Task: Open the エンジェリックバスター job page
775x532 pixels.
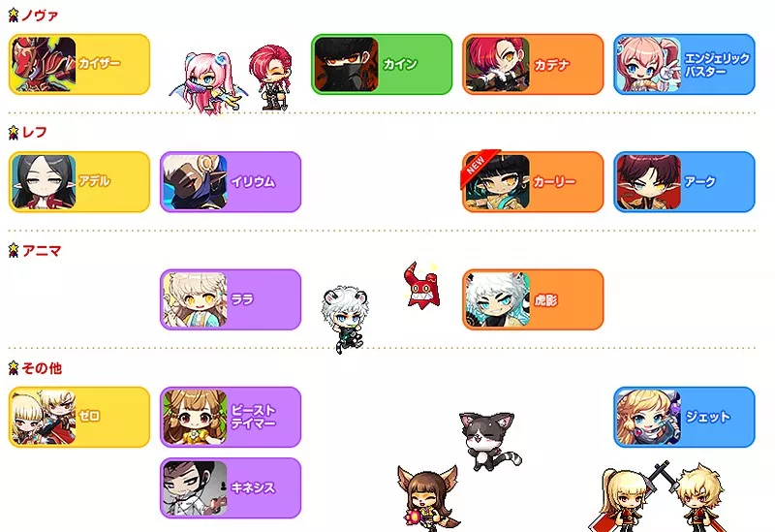Action: click(x=684, y=64)
